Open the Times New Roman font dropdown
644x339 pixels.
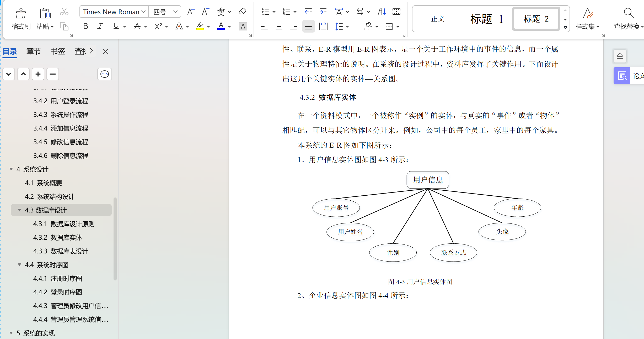click(113, 12)
